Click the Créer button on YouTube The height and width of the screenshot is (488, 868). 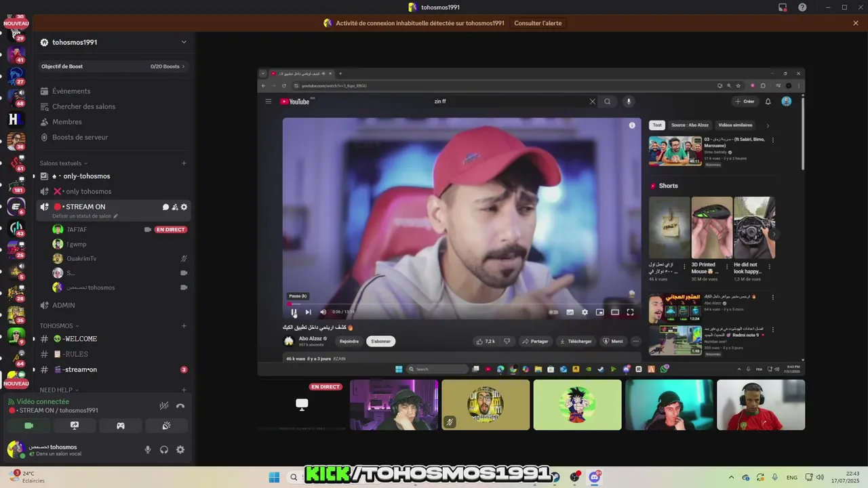[745, 102]
